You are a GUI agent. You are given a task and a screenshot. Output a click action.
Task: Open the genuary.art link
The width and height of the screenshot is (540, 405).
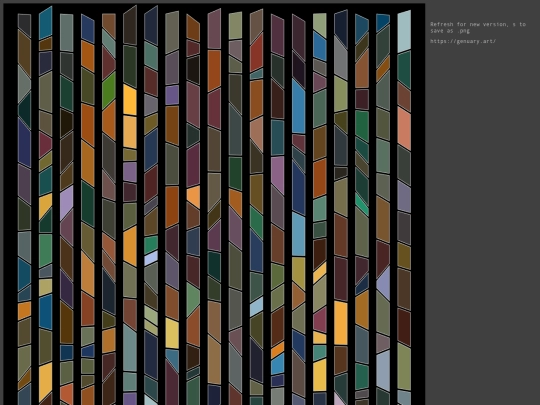[x=463, y=41]
